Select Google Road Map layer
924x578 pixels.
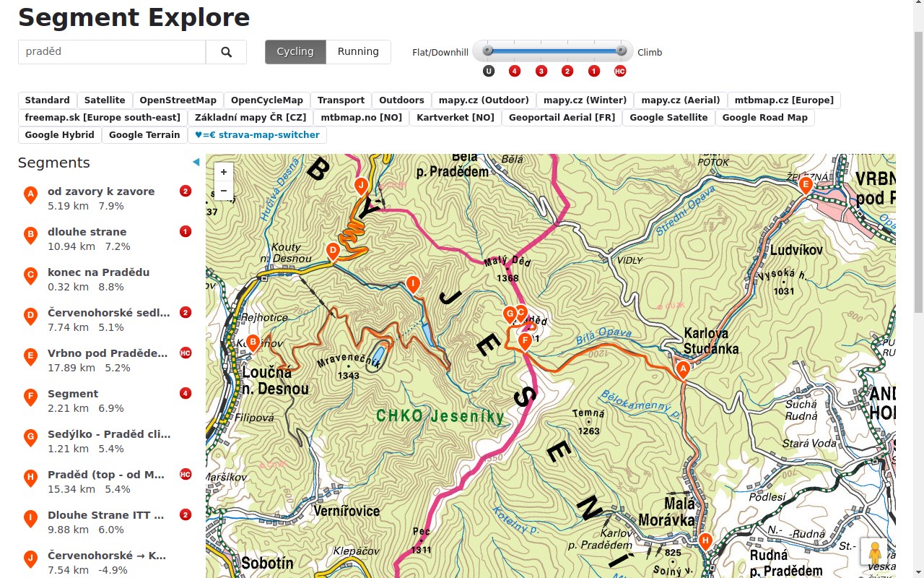[765, 118]
